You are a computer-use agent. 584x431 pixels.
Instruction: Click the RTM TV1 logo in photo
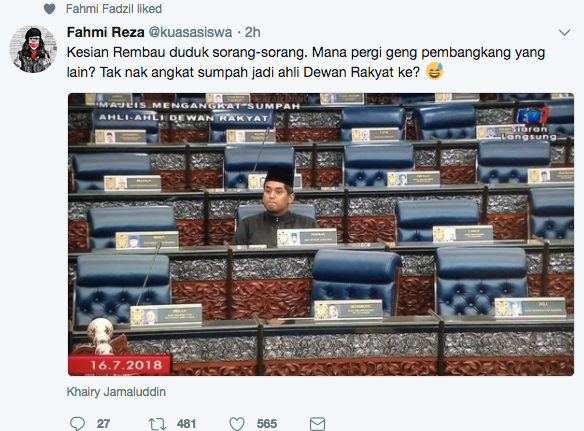pos(533,115)
